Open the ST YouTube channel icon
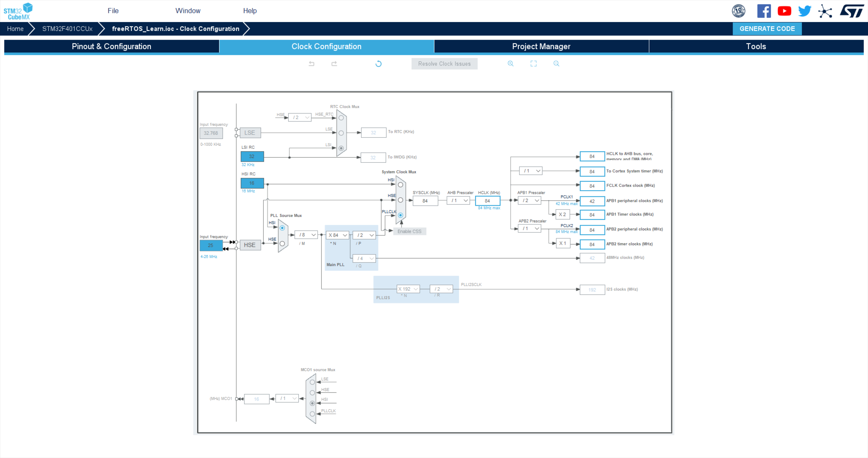 (784, 11)
